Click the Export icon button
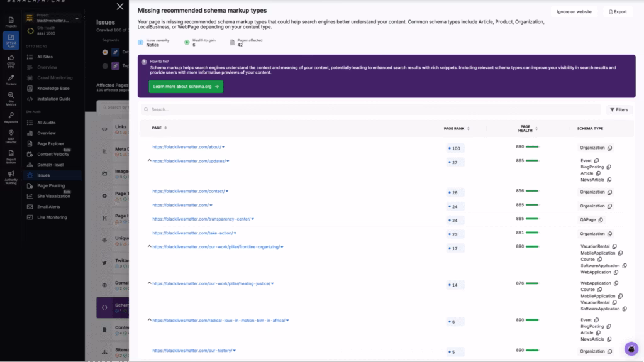 (618, 12)
